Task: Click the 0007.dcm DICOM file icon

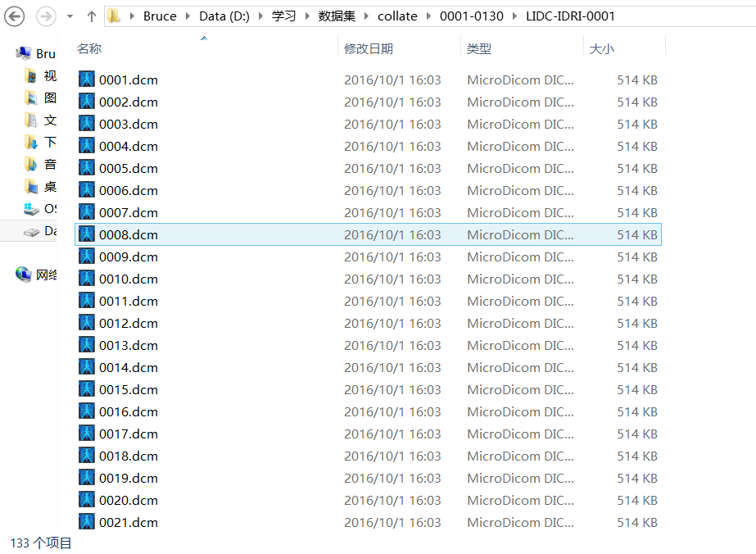Action: pos(87,212)
